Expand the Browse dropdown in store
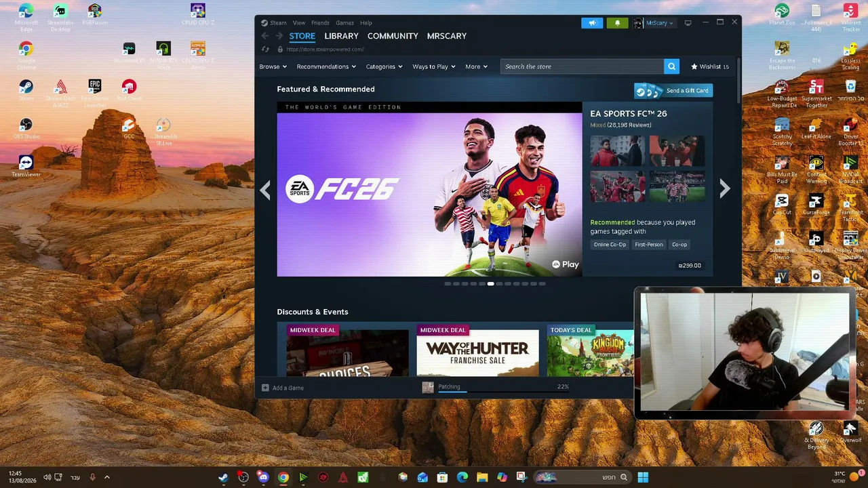Image resolution: width=868 pixels, height=488 pixels. click(273, 66)
